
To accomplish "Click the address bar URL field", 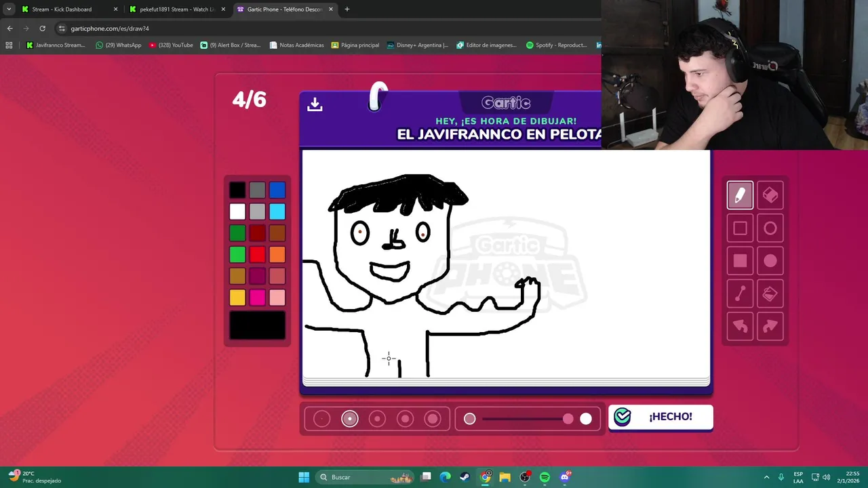I will (x=325, y=28).
